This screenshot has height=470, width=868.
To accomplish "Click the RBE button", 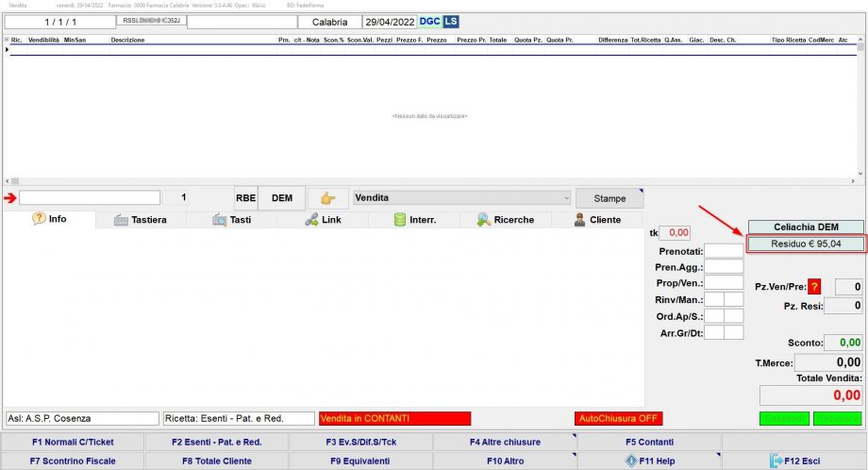I will coord(246,198).
